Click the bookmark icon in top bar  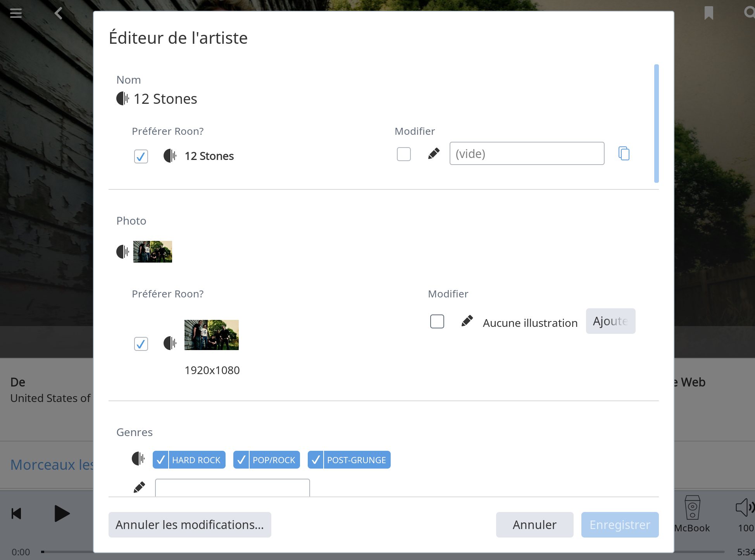(x=708, y=13)
